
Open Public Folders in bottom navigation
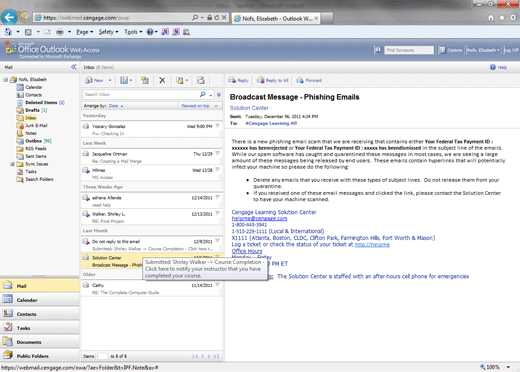tap(39, 356)
